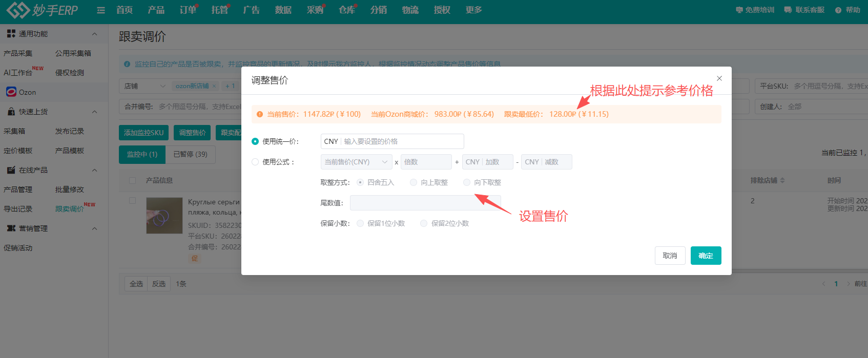Click the CNY 加数 input field

pos(488,162)
